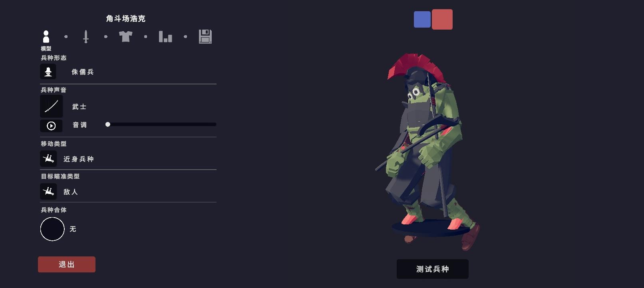Screen dimensions: 644x288
Task: Click the movement type melee icon
Action: 48,159
